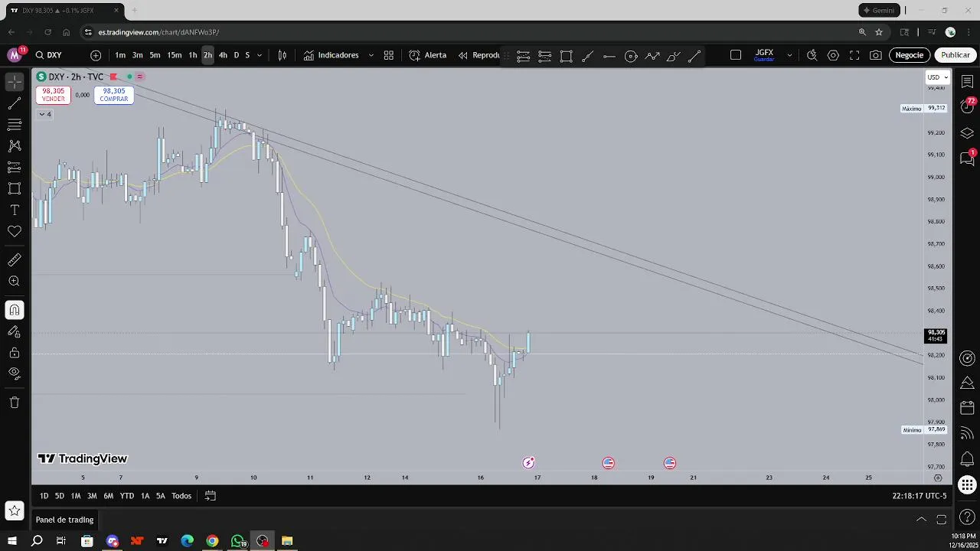Open WhatsApp from the Windows taskbar
980x551 pixels.
[x=237, y=541]
